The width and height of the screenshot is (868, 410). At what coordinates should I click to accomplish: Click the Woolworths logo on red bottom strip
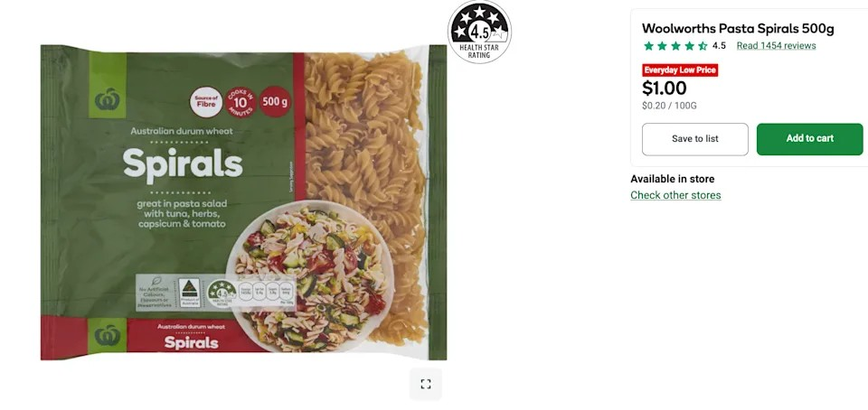(x=108, y=335)
